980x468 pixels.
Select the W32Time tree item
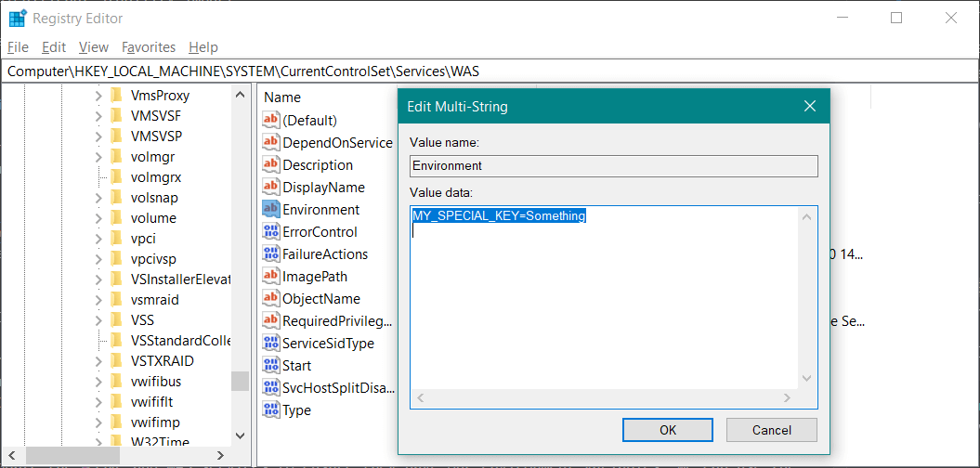click(160, 442)
